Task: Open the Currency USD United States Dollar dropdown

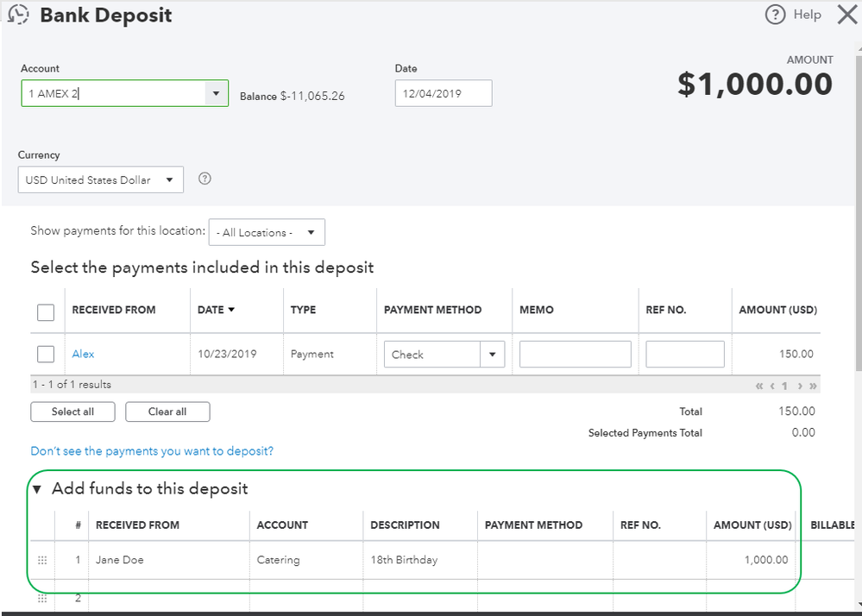Action: click(169, 179)
